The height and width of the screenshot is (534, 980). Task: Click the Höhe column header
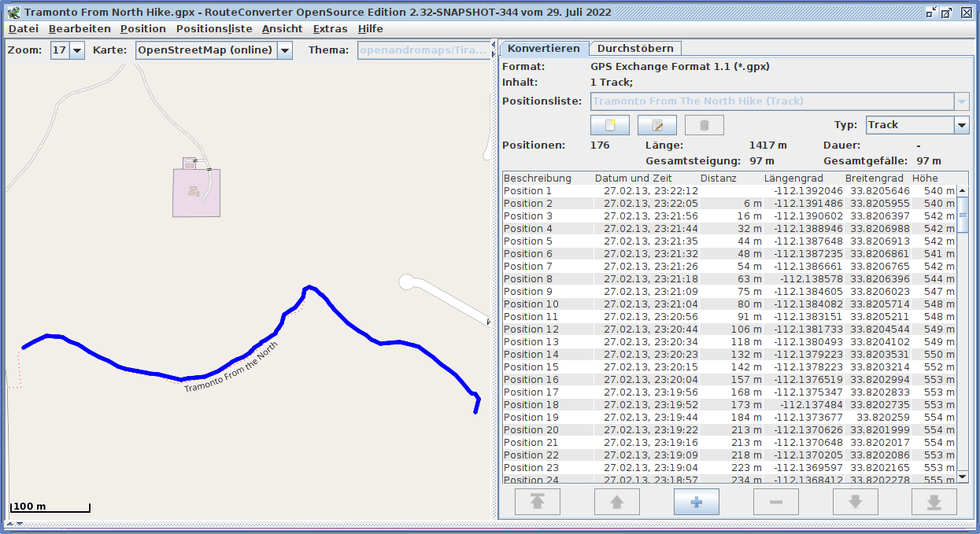point(925,179)
